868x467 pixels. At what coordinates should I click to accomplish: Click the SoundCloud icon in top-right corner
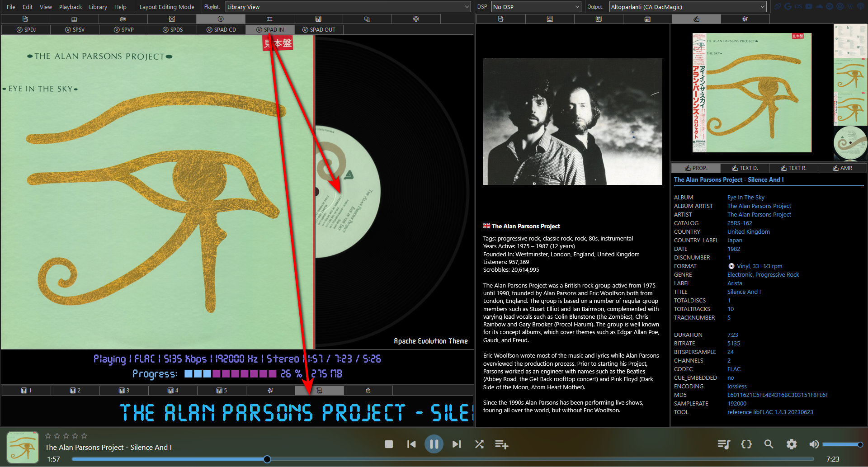[819, 6]
